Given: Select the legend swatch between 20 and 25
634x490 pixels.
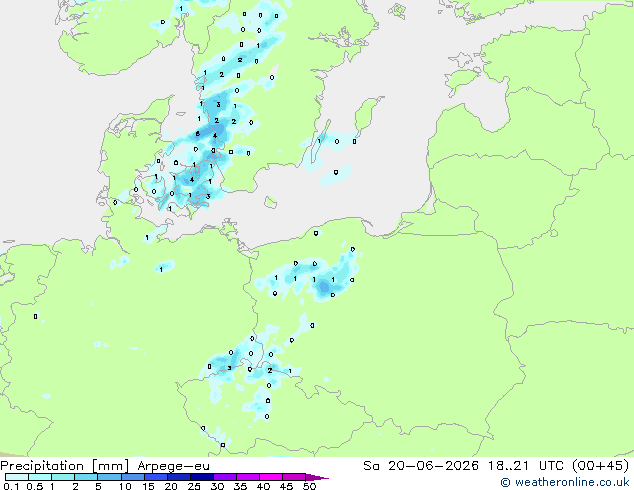Looking at the screenshot, I should tap(179, 477).
